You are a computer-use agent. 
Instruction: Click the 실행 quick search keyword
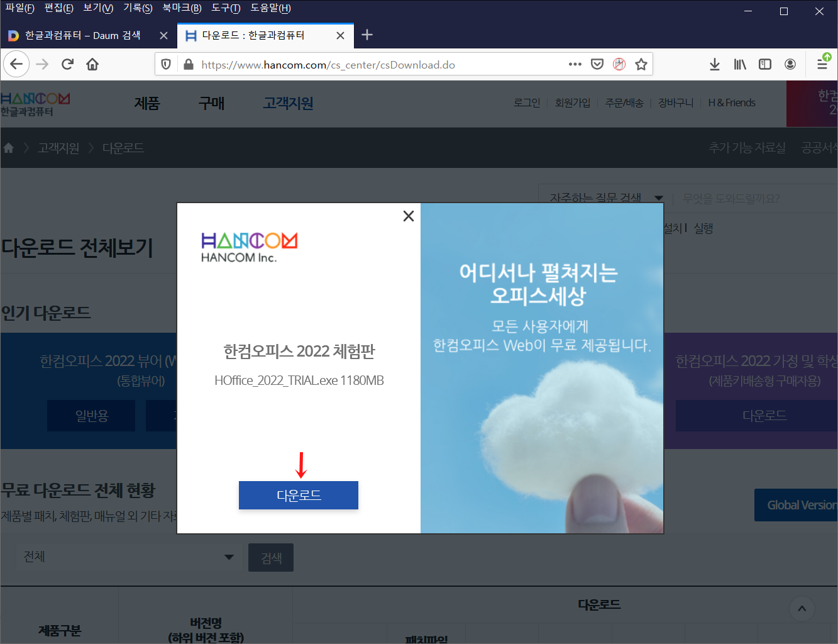703,228
